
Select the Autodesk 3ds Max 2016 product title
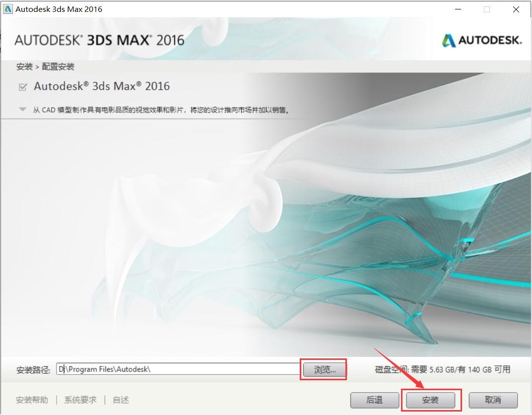point(102,86)
